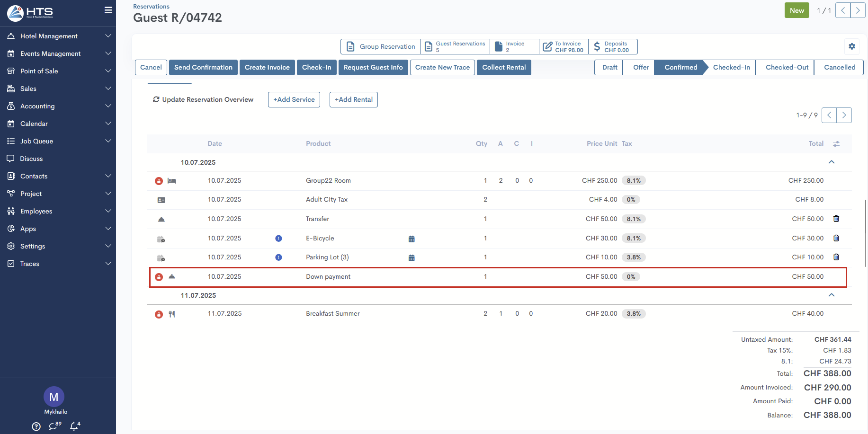
Task: Open the settings gear on reservation form
Action: coord(851,46)
